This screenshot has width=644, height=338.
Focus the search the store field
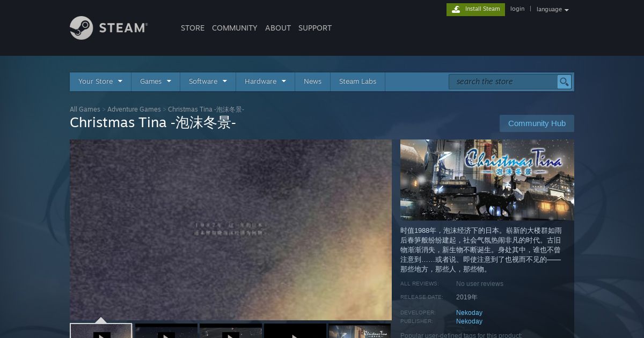coord(503,82)
